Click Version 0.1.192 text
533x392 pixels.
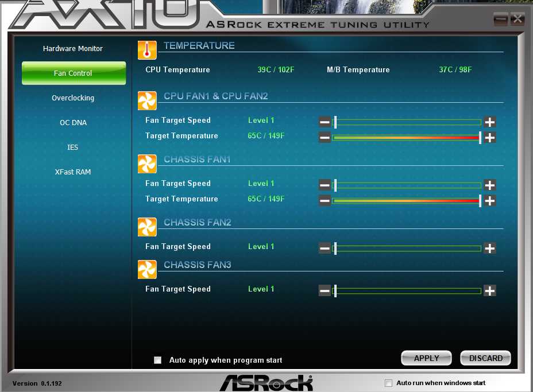tap(37, 383)
